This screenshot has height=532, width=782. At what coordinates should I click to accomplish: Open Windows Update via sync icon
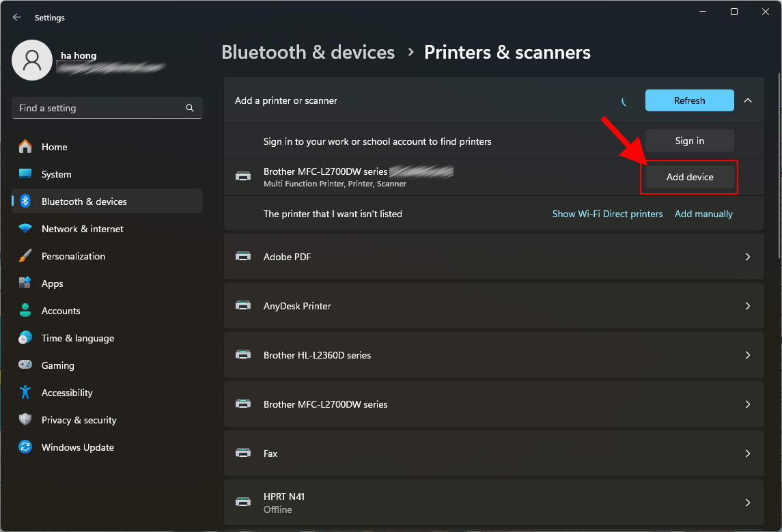pos(25,447)
